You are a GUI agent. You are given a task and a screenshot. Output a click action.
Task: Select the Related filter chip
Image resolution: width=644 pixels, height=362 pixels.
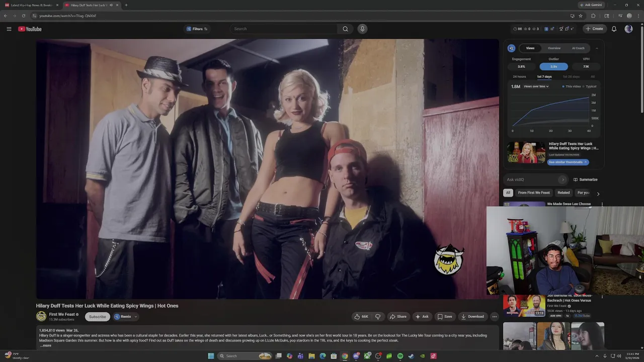tap(563, 193)
